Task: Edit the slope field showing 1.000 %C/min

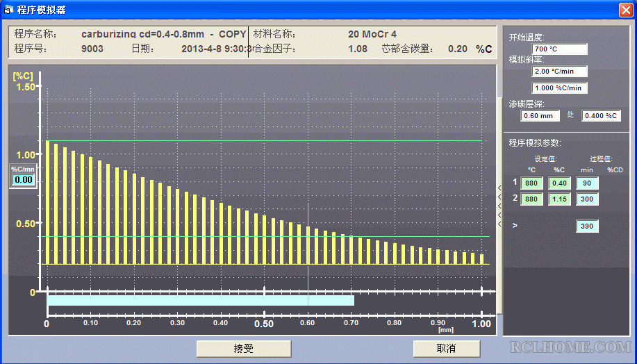Action: tap(559, 88)
